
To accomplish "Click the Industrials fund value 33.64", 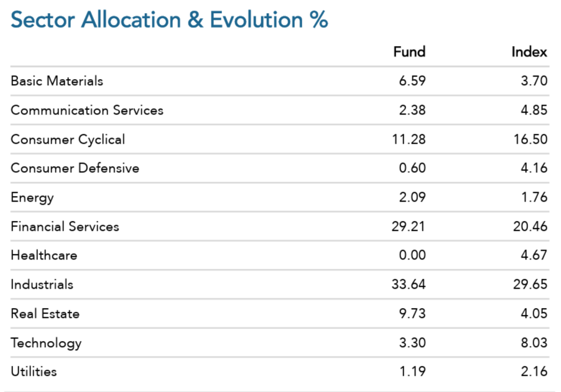I will tap(409, 284).
